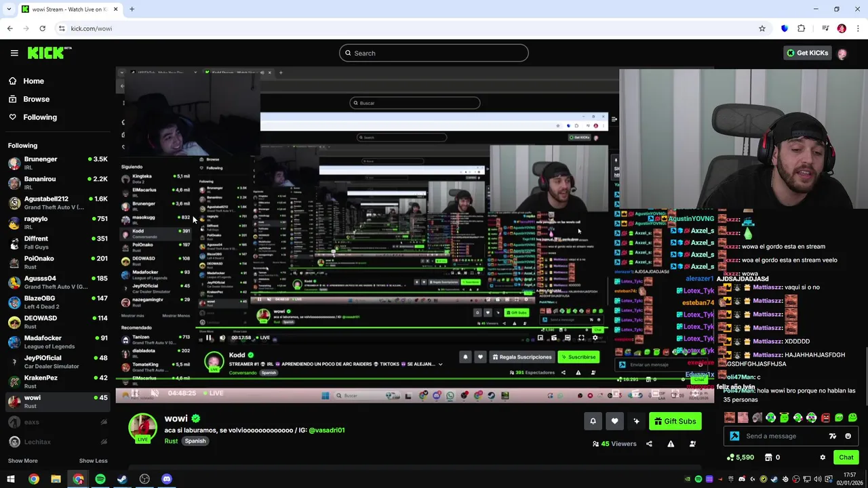Click the Spanish language tag

195,441
